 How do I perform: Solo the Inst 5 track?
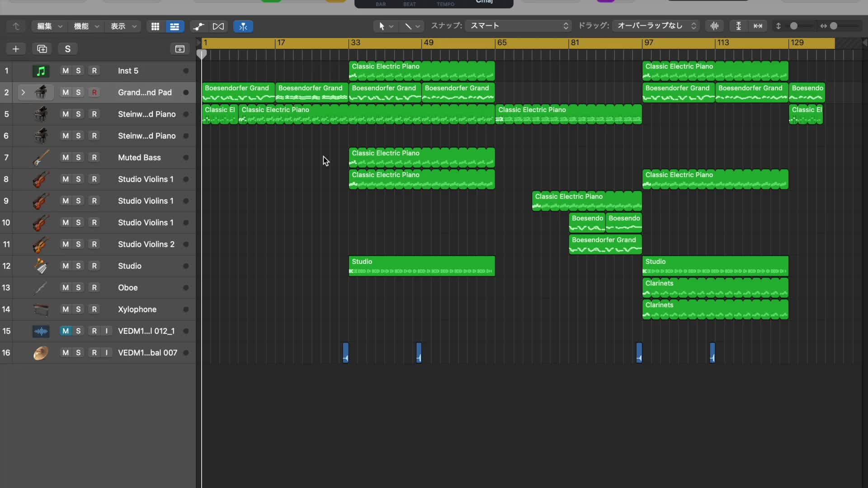tap(78, 71)
